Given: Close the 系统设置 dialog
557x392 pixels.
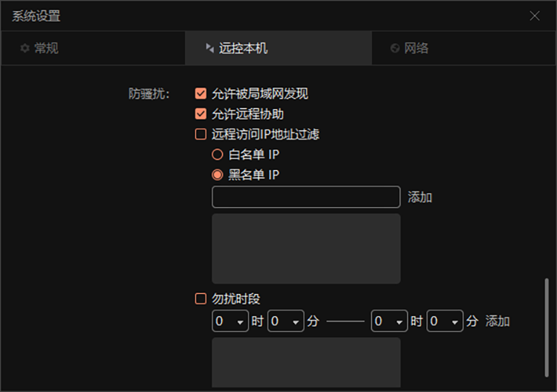Looking at the screenshot, I should pos(534,16).
